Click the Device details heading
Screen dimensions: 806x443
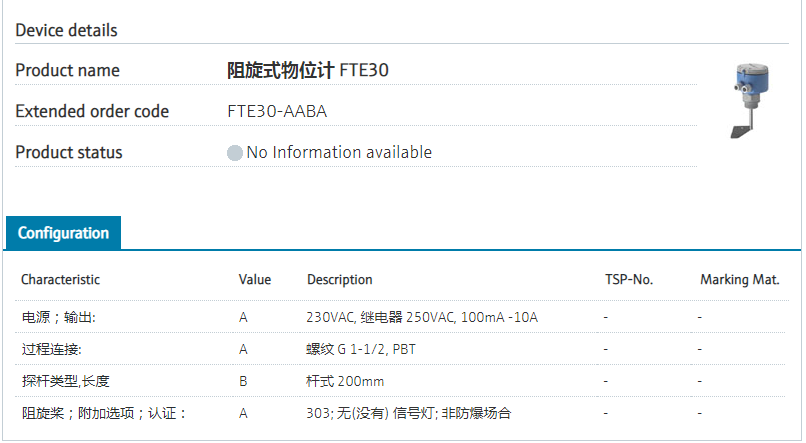66,30
